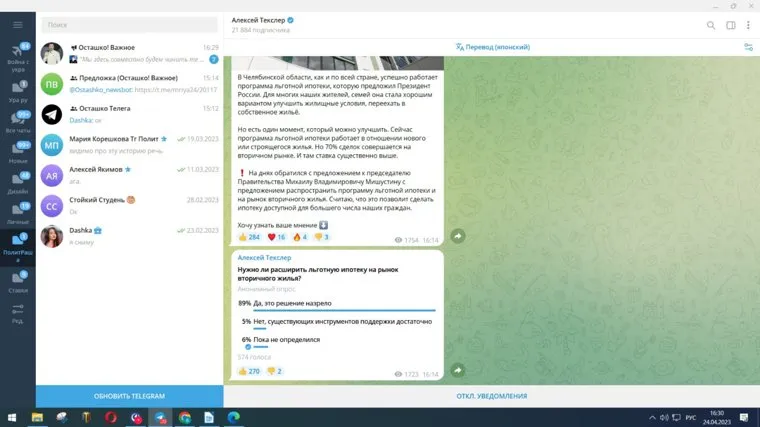This screenshot has height=427, width=760.
Task: Forward the poll message using arrow icon
Action: pos(457,370)
